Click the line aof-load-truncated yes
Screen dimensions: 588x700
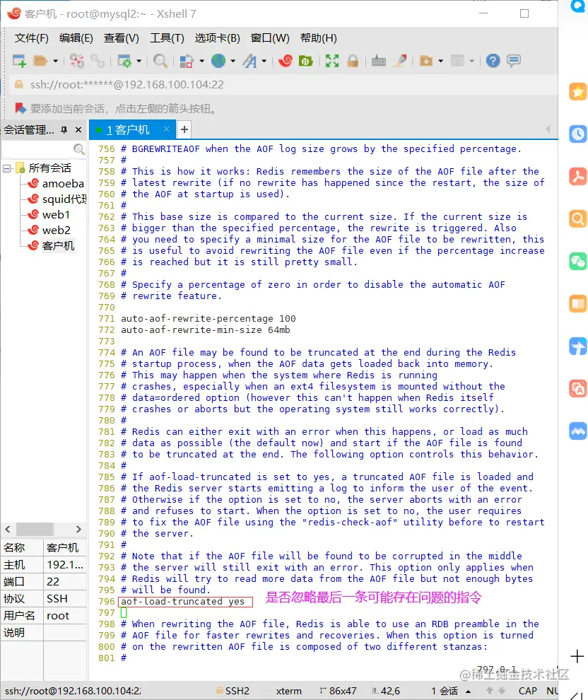click(x=183, y=601)
